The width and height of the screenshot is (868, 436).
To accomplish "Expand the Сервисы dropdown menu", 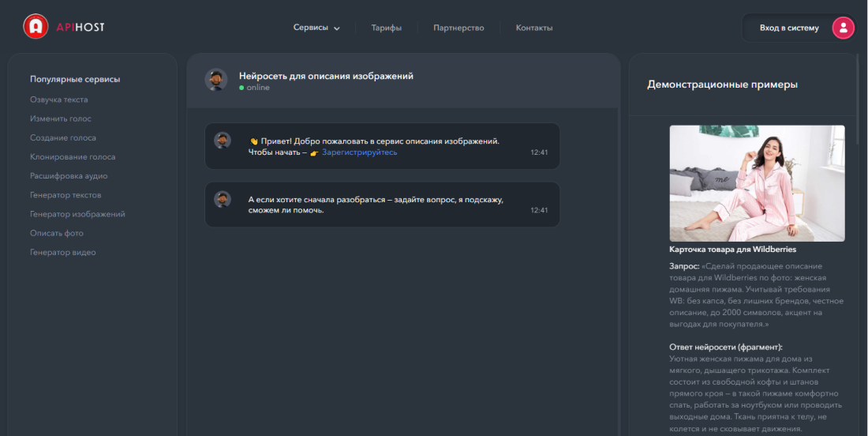I will point(316,28).
